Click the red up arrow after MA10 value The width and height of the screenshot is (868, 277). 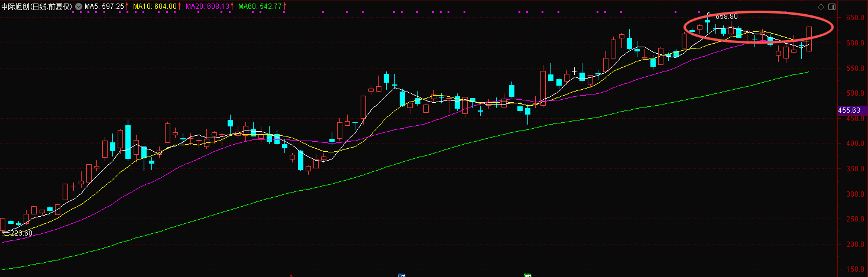(x=179, y=6)
